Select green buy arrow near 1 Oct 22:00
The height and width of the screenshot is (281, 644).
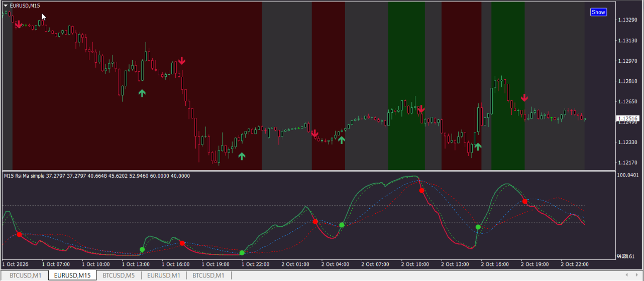242,156
